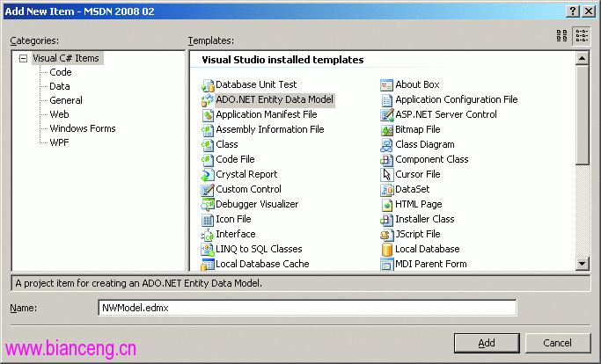Select the Code File template icon
The height and width of the screenshot is (364, 601).
(x=208, y=159)
